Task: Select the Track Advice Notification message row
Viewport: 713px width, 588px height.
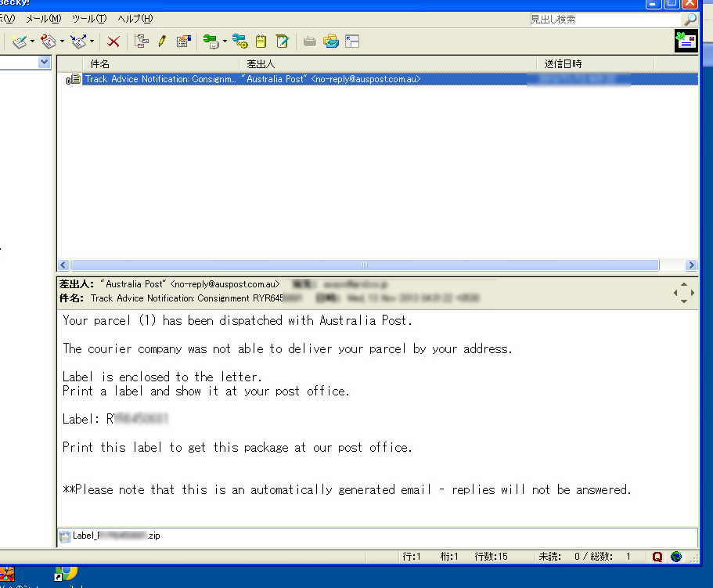Action: tap(390, 79)
